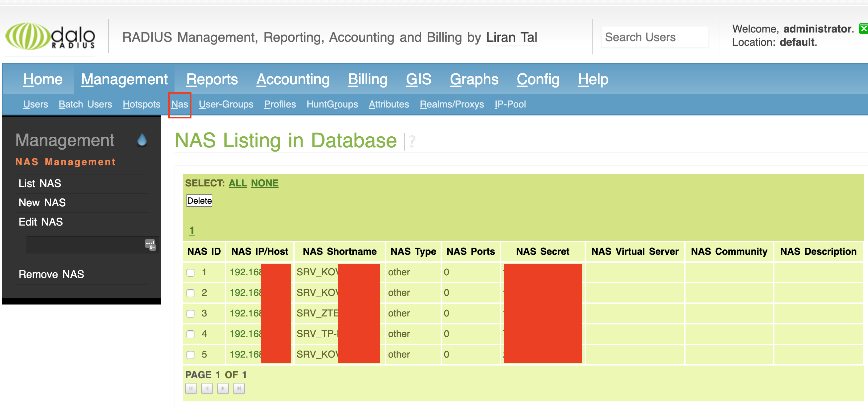Click the NONE select link
This screenshot has width=868, height=408.
pos(264,183)
